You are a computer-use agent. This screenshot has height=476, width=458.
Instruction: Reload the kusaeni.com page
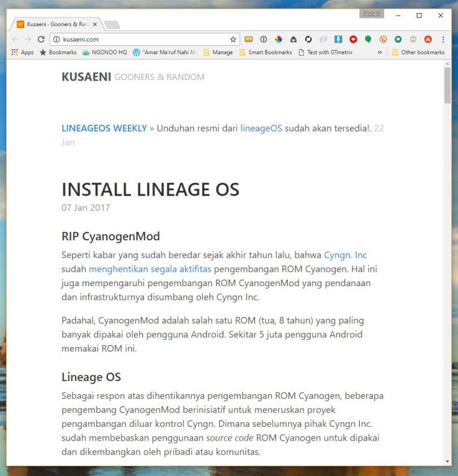point(41,39)
